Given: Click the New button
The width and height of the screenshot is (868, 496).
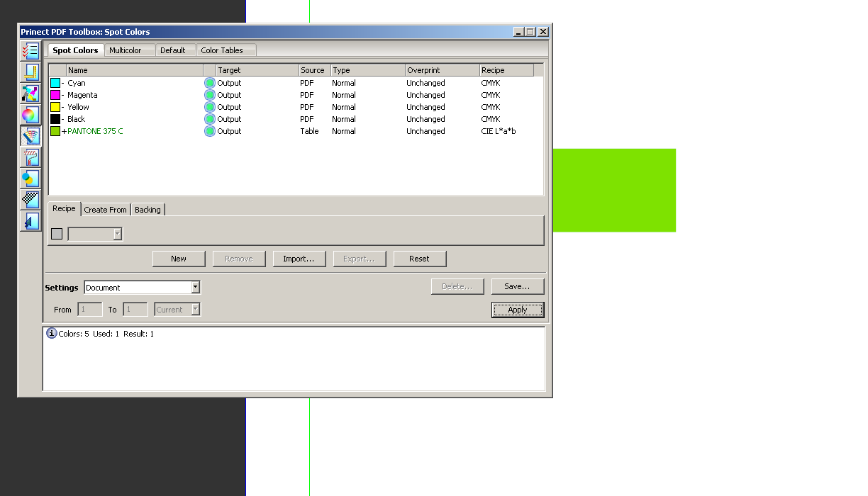Looking at the screenshot, I should (x=179, y=259).
